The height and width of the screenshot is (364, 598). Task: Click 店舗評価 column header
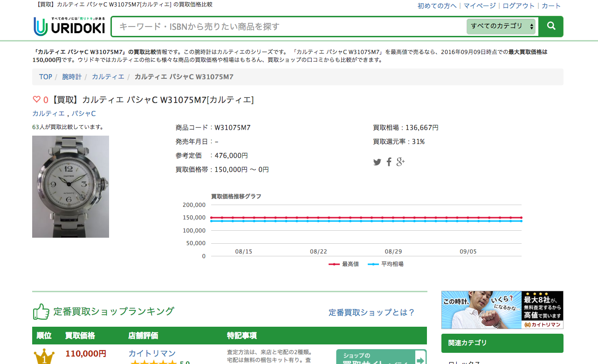tap(143, 336)
